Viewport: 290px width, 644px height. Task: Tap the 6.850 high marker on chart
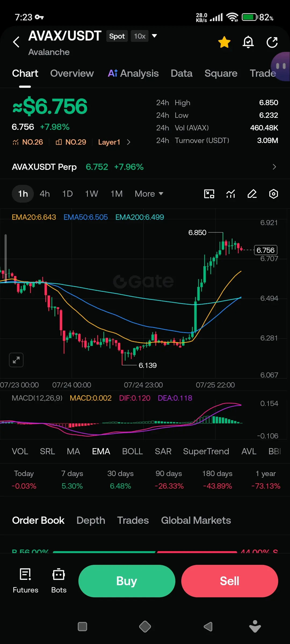[197, 232]
